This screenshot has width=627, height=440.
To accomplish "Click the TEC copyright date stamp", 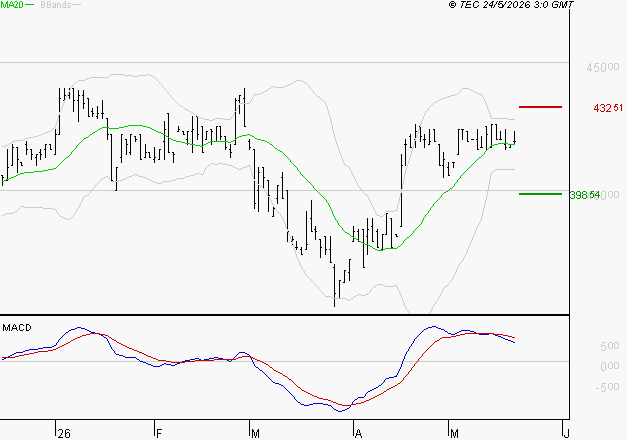I will coord(511,4).
